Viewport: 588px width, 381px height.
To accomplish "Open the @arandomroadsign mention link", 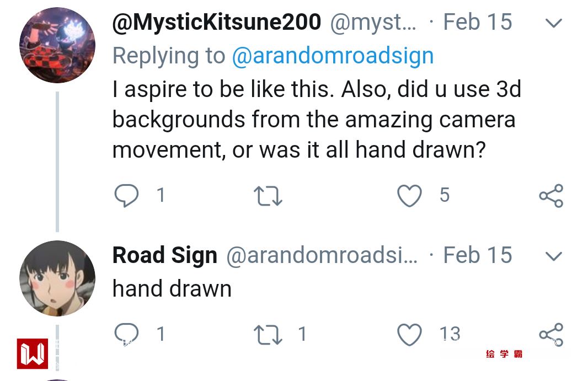I will (x=333, y=56).
